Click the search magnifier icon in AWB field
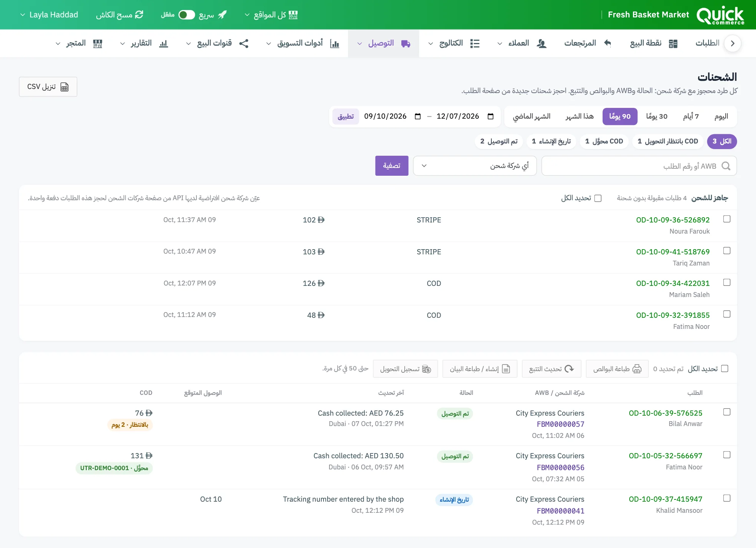This screenshot has width=756, height=548. [x=726, y=166]
